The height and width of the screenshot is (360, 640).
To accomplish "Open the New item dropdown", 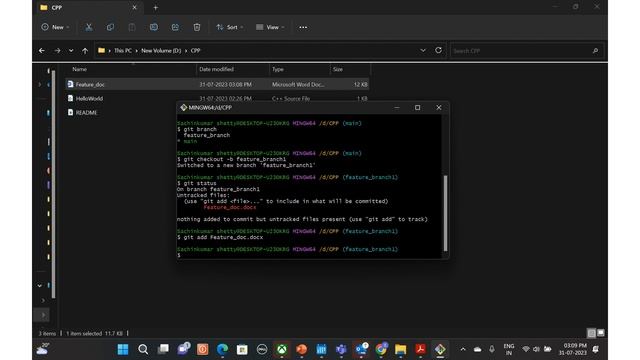I will 55,27.
